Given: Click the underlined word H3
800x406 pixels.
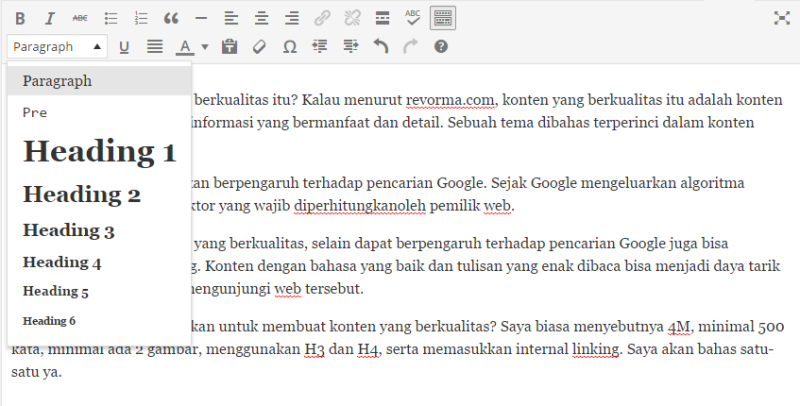Looking at the screenshot, I should point(314,349).
